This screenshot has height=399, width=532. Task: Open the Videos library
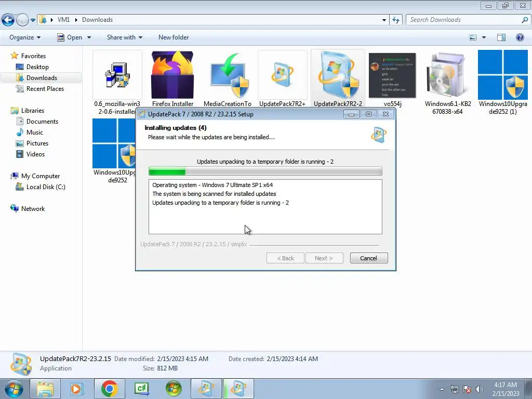tap(35, 154)
